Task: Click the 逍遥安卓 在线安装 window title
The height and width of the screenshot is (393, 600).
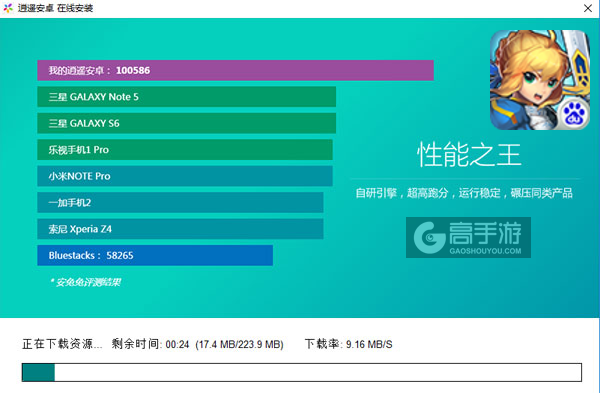Action: pyautogui.click(x=55, y=8)
